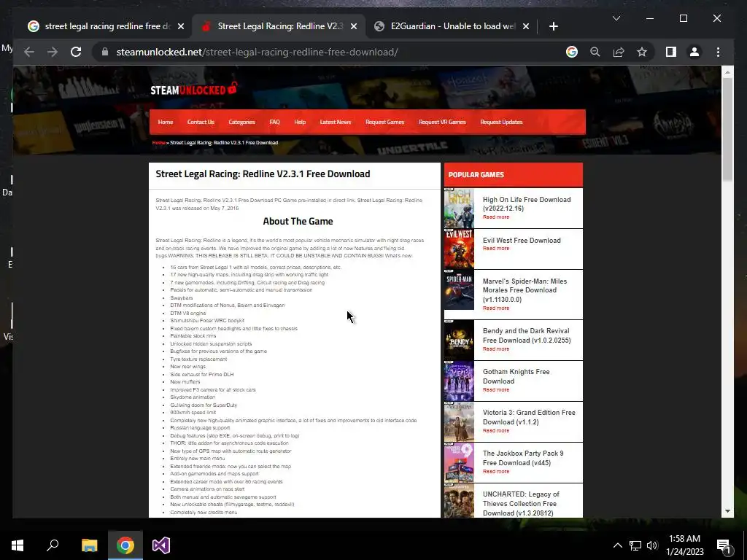Viewport: 747px width, 560px height.
Task: Open Gotham Knights Free Download link
Action: tap(516, 376)
